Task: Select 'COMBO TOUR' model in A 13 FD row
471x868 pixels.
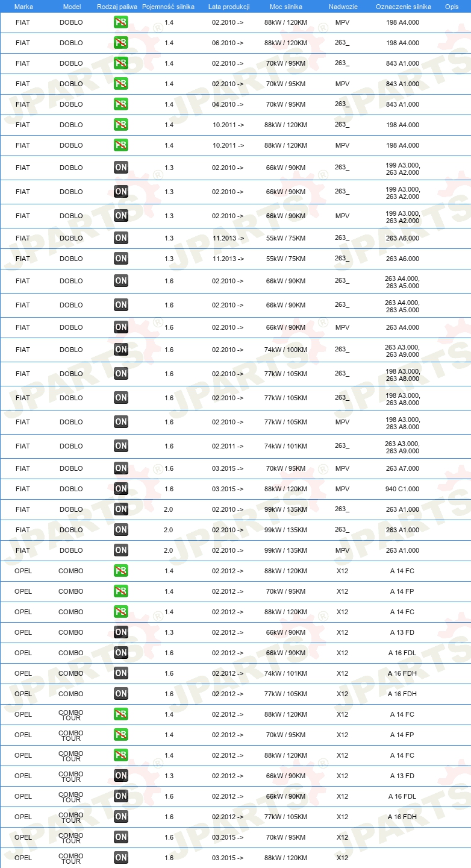Action: (71, 776)
